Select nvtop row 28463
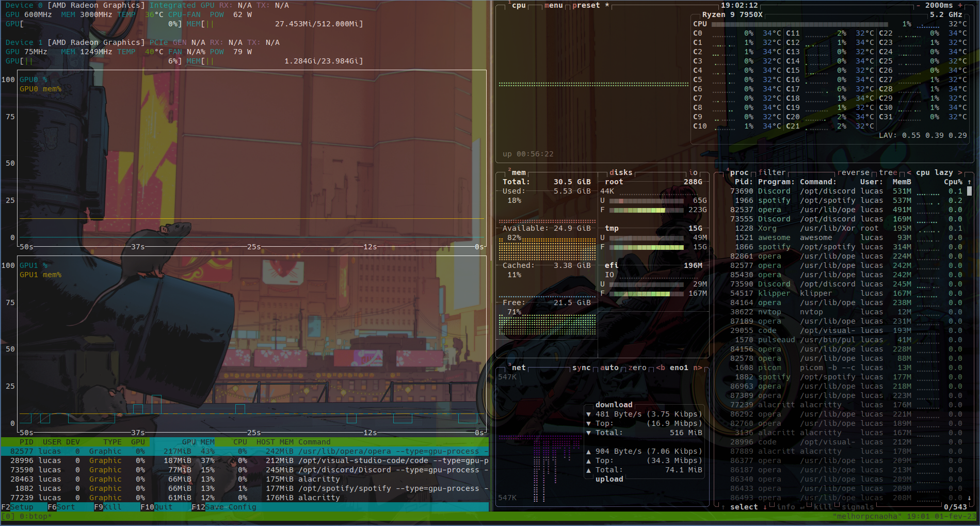 245,479
